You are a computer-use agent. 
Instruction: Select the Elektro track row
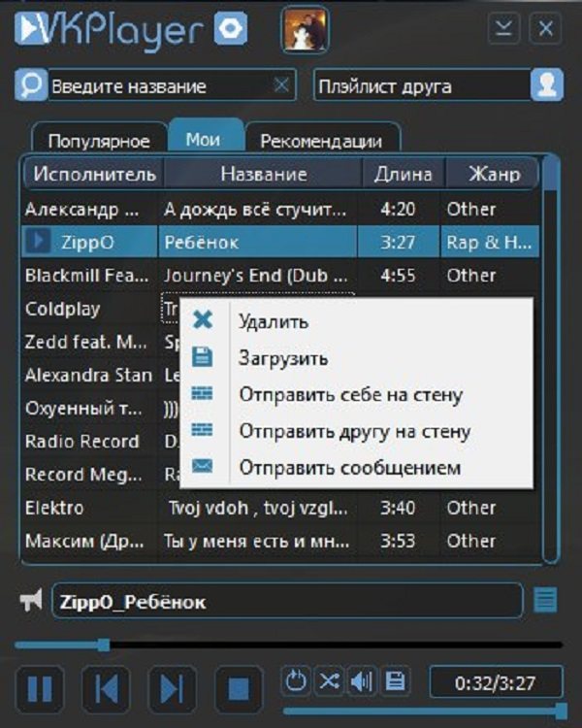pos(280,508)
